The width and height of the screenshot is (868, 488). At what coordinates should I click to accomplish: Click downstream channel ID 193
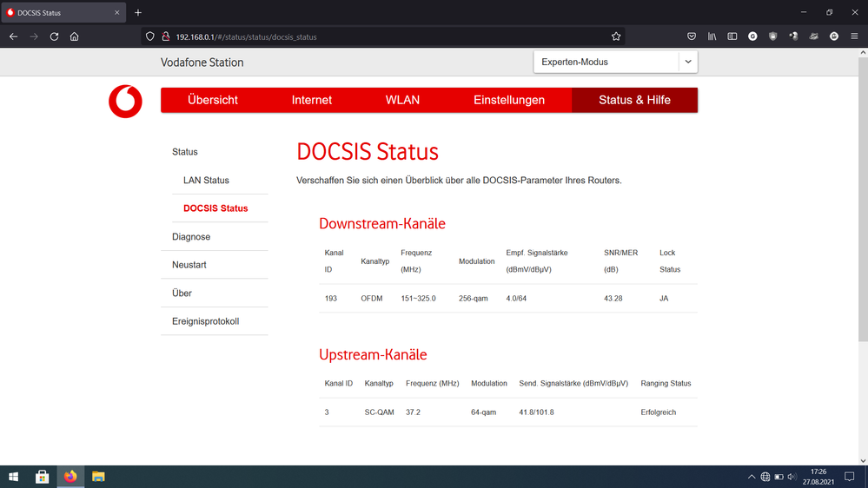point(330,298)
